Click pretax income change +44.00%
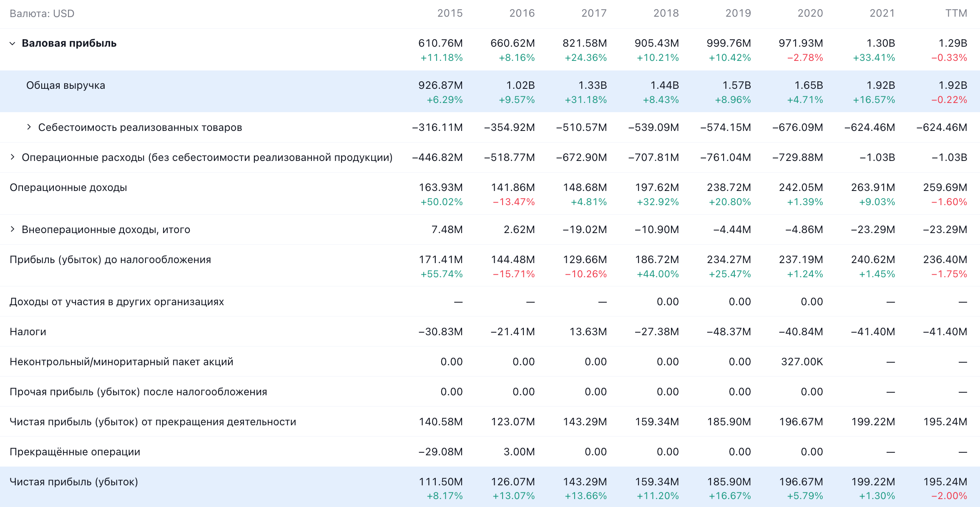The height and width of the screenshot is (507, 980). tap(658, 274)
